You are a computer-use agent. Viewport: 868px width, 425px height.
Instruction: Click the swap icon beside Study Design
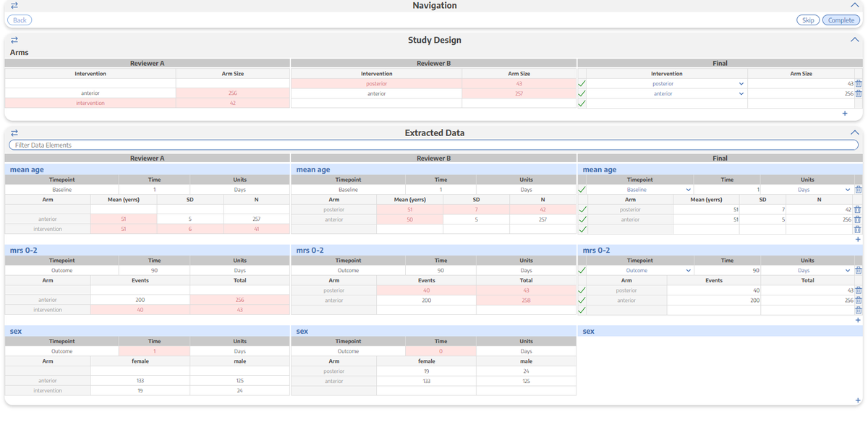click(x=14, y=41)
